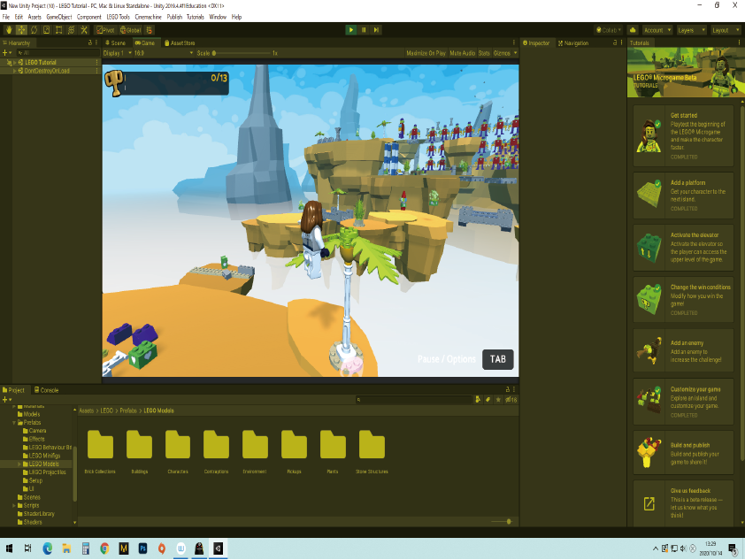Open the Build and publish tutorial

[x=683, y=453]
